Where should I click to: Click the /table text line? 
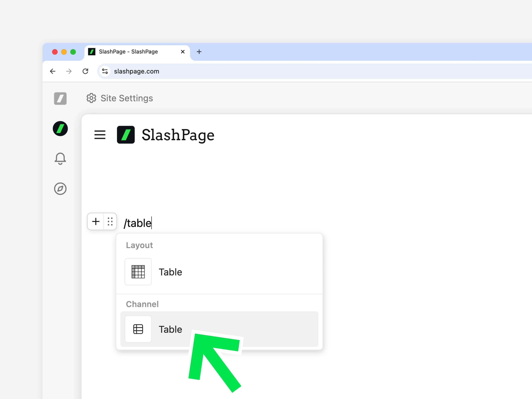138,223
